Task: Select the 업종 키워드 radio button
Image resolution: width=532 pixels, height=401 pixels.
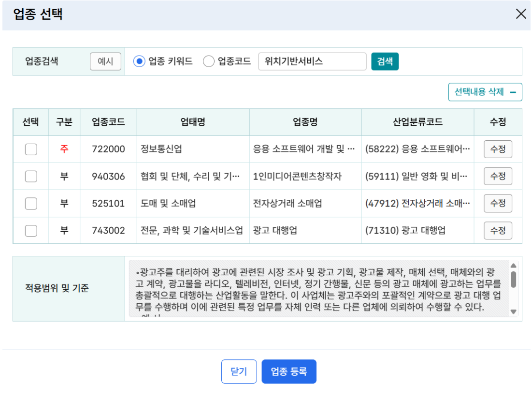Action: coord(139,61)
